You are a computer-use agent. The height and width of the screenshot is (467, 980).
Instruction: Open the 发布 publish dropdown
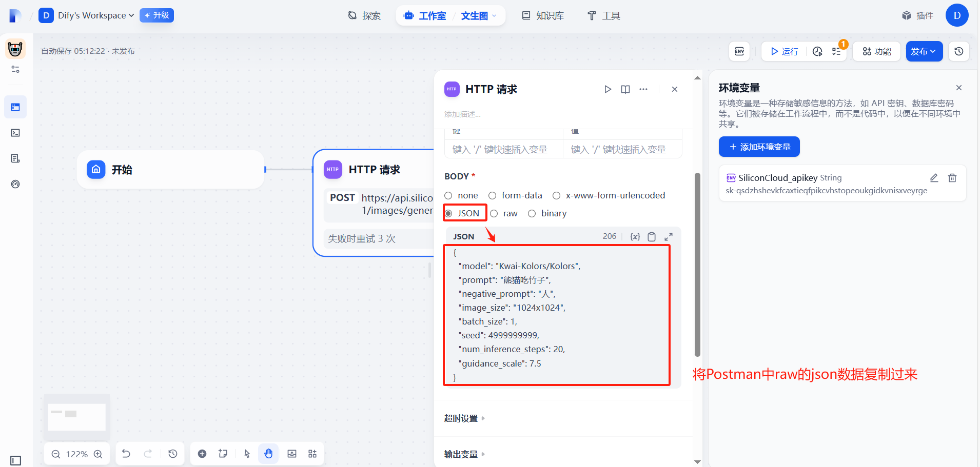point(924,51)
